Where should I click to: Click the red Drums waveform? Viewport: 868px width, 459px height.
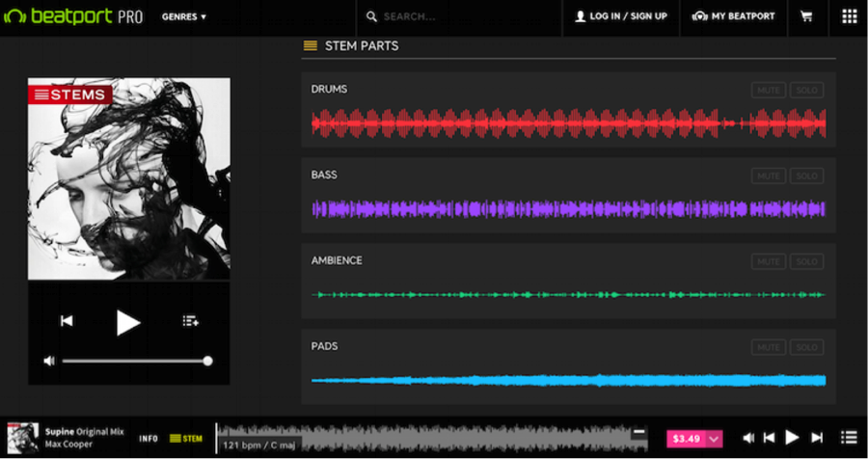coord(568,122)
